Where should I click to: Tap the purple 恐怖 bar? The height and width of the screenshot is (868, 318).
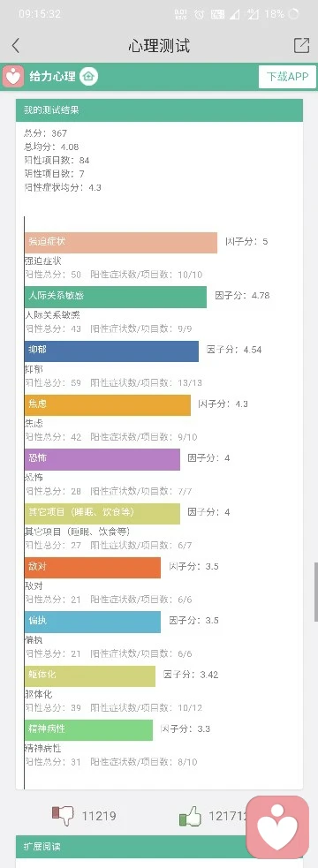(x=102, y=459)
